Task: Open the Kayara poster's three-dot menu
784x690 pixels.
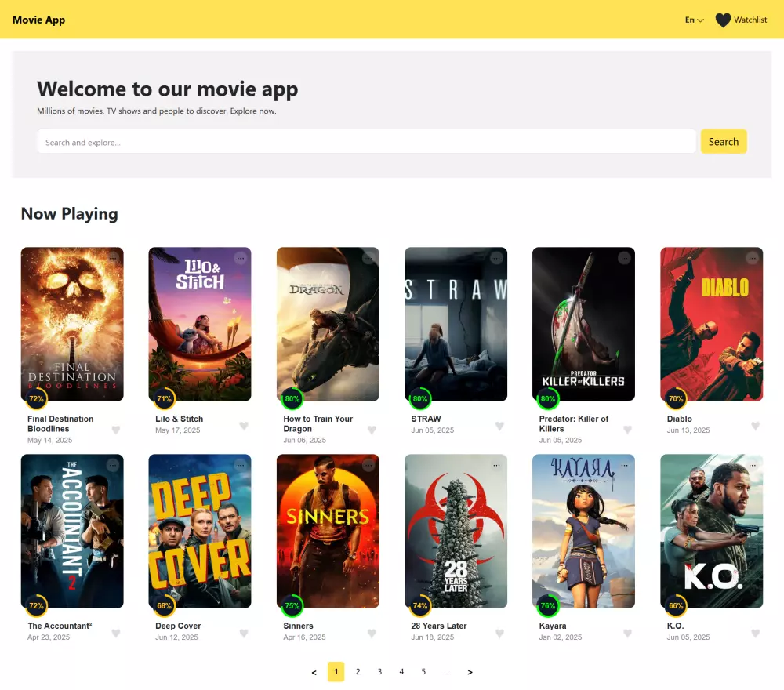Action: point(624,466)
